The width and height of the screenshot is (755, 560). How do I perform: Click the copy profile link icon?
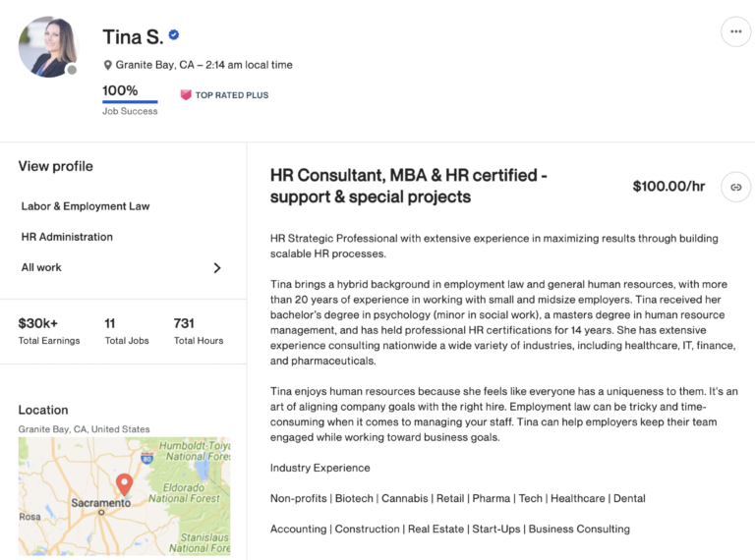click(x=735, y=187)
